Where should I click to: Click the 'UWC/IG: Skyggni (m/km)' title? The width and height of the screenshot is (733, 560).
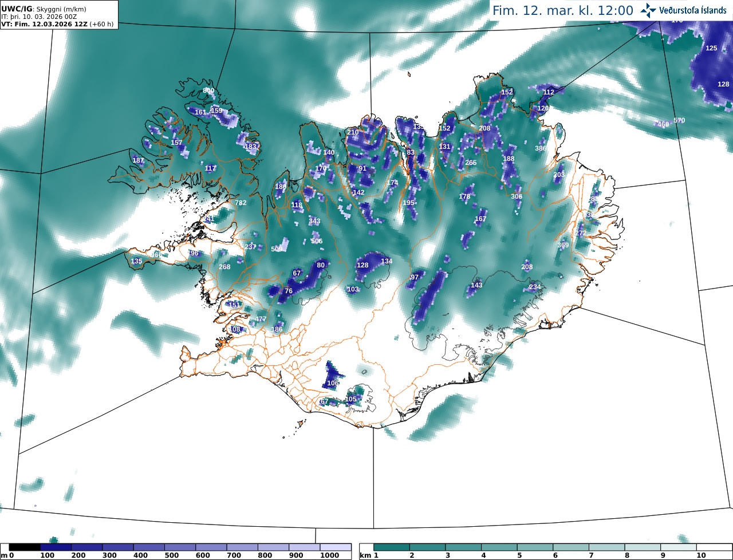pos(44,9)
